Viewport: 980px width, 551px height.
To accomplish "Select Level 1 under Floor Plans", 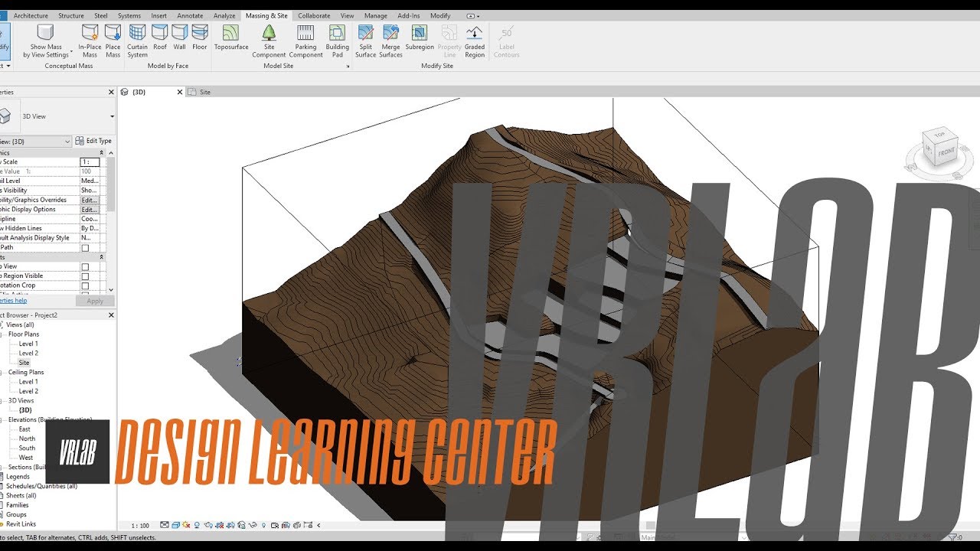I will [28, 344].
